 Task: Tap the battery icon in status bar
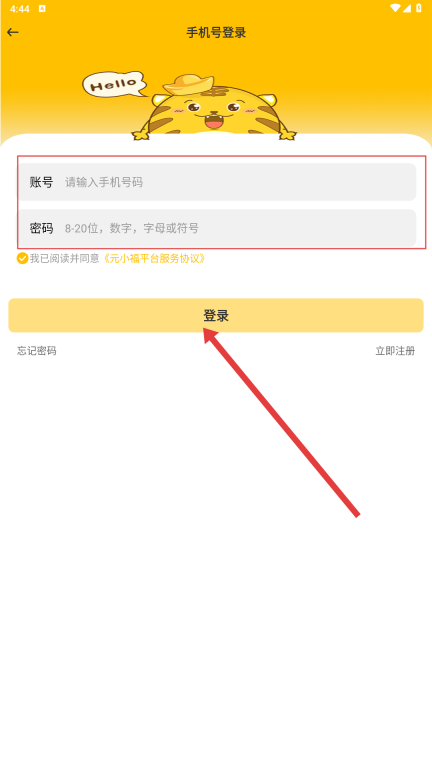[419, 8]
